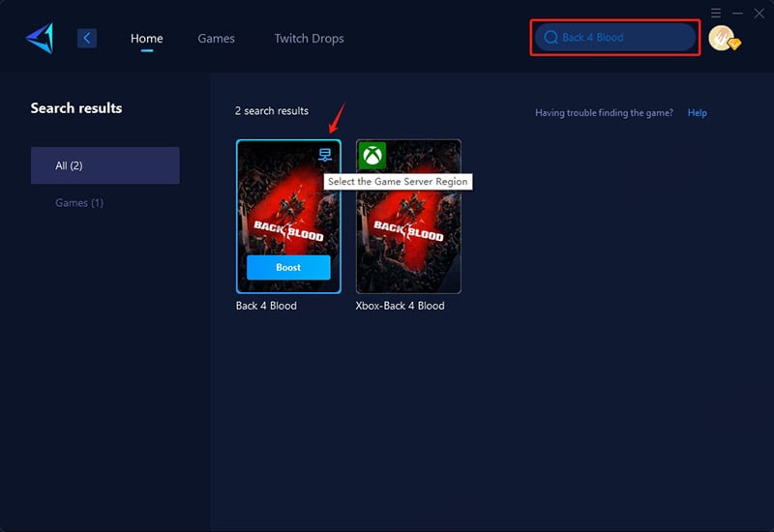Screen dimensions: 774x532
Task: Click the 'Search results' heading
Action: (x=76, y=108)
